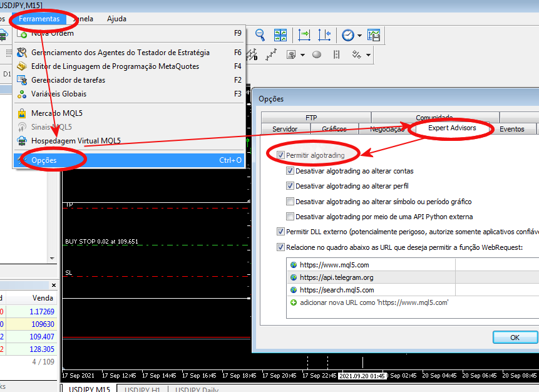Click the TP level label on chart
This screenshot has height=392, width=539.
point(69,205)
